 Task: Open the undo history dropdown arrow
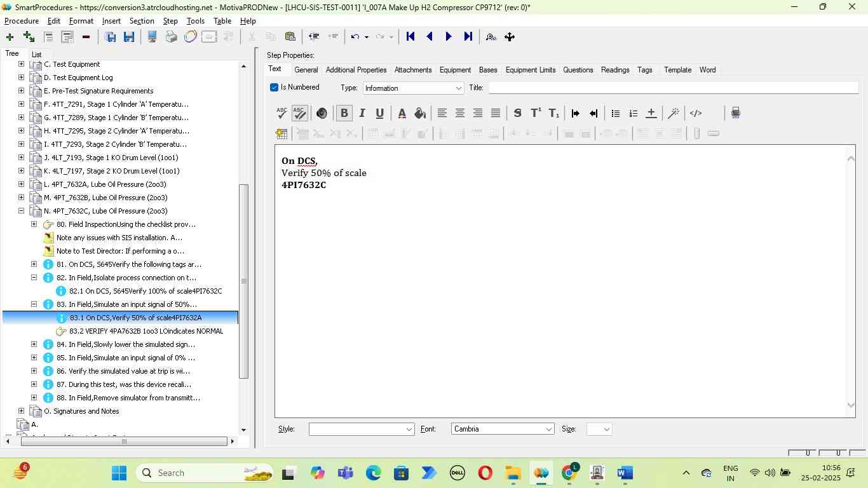click(x=367, y=37)
